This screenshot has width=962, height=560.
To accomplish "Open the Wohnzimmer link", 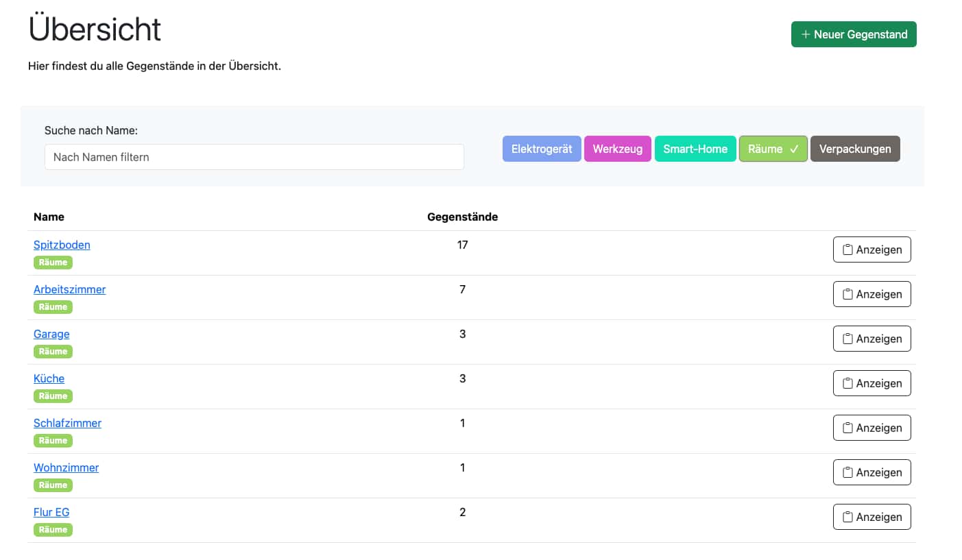I will 66,467.
